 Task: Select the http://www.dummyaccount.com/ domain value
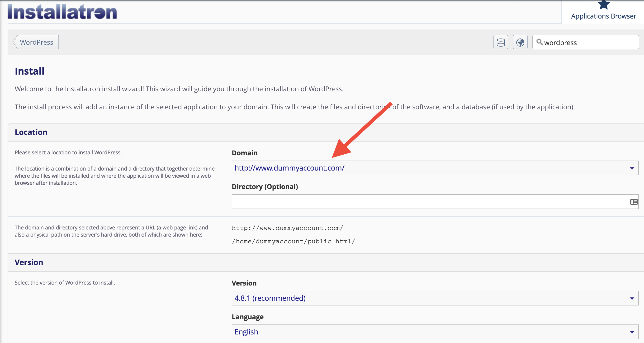click(289, 168)
